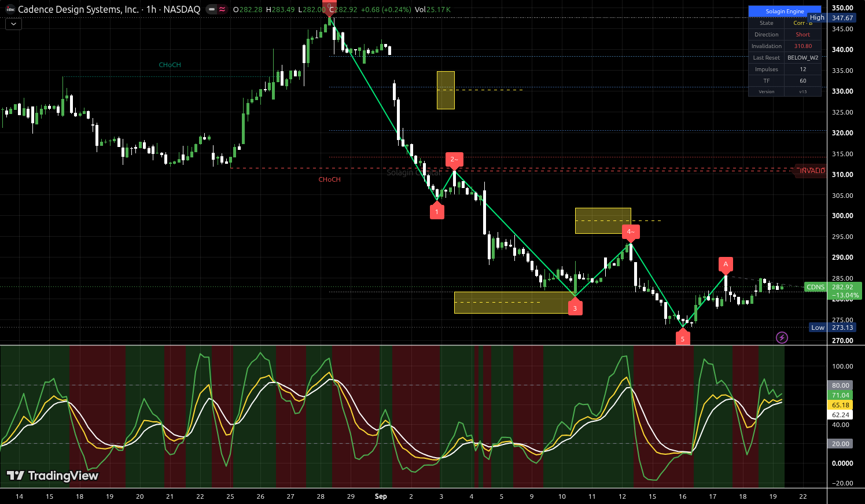Collapse the indicator legend with the chevron button
Image resolution: width=865 pixels, height=504 pixels.
[13, 24]
